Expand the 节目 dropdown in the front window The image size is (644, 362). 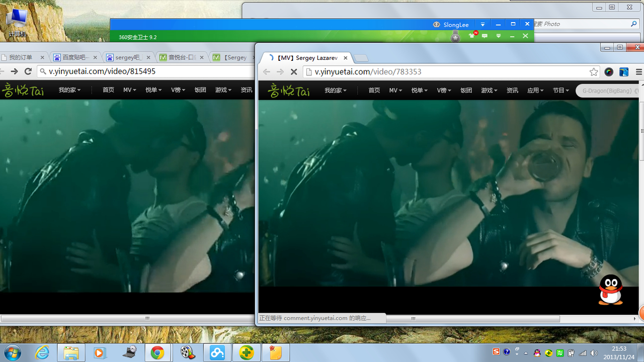pos(561,90)
